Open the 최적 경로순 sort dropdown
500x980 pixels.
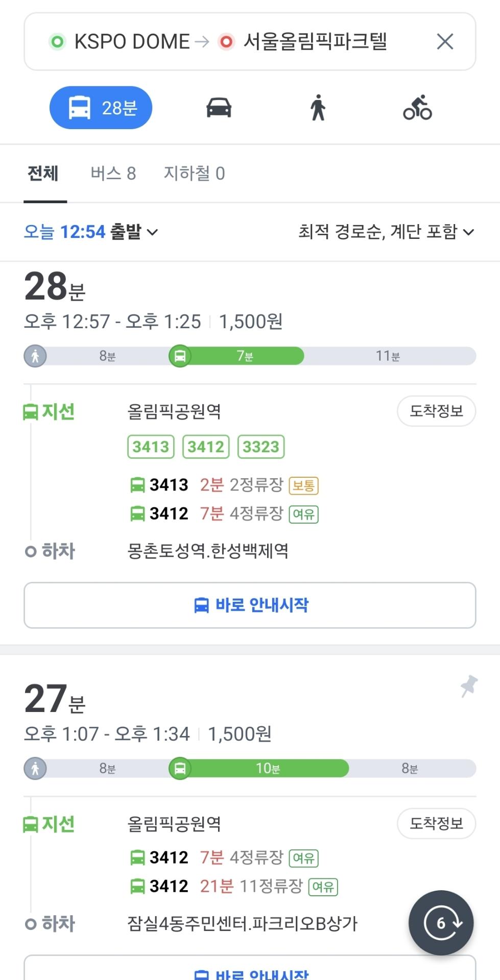tap(386, 232)
